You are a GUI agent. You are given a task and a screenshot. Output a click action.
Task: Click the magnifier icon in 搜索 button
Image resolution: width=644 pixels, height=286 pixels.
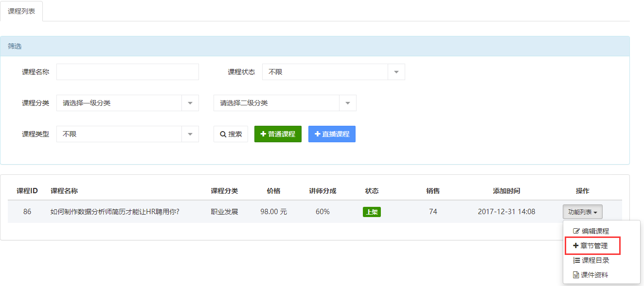[x=223, y=134]
